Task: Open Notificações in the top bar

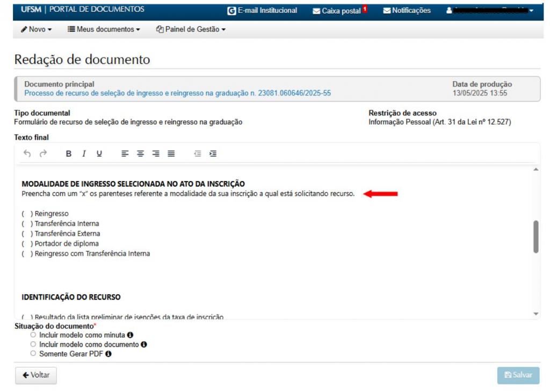Action: click(407, 10)
